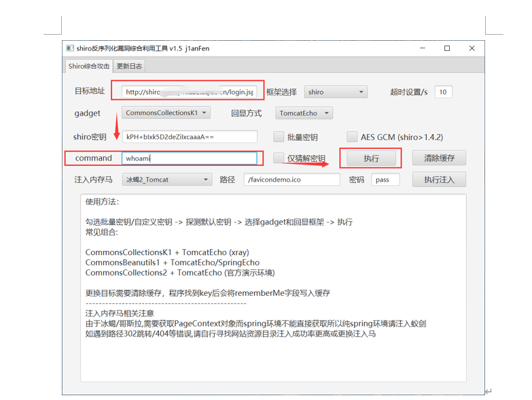
Task: Click the 路径 field with /favicondemo.ico
Action: click(291, 180)
